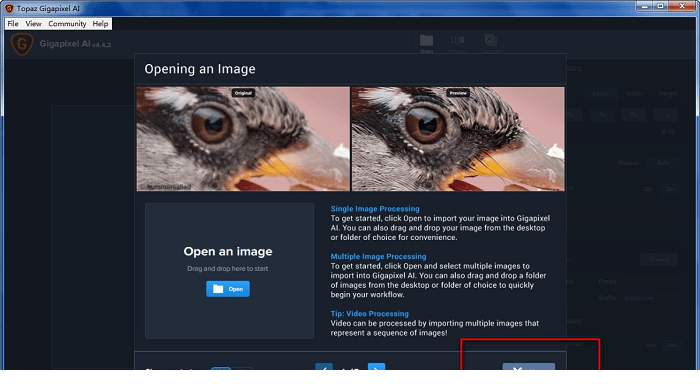Turn the face refinement option Off
The width and height of the screenshot is (700, 384).
648,189
